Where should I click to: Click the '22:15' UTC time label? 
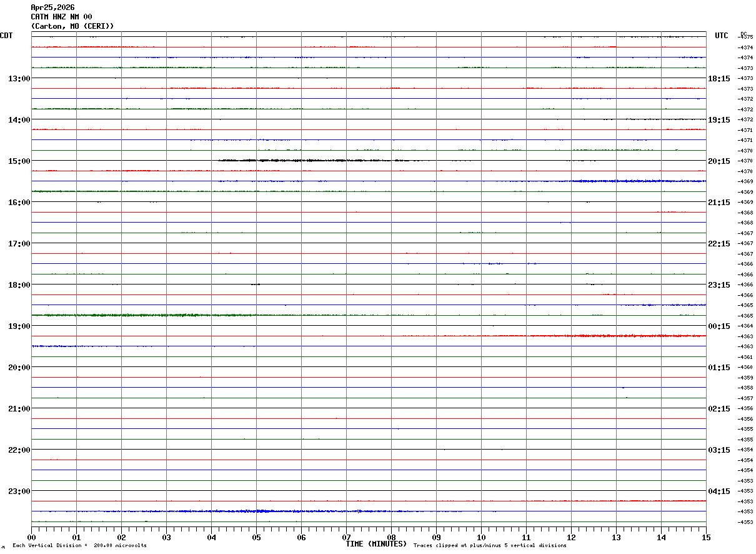719,243
